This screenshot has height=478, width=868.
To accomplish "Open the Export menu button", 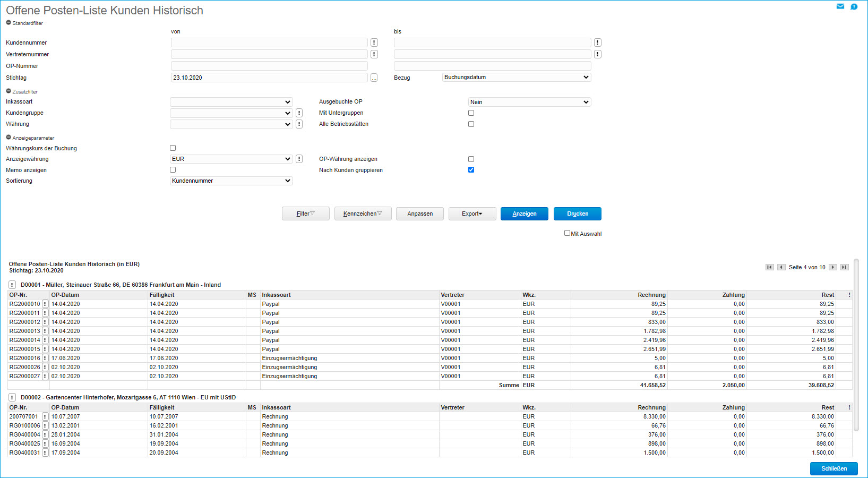I will (472, 214).
